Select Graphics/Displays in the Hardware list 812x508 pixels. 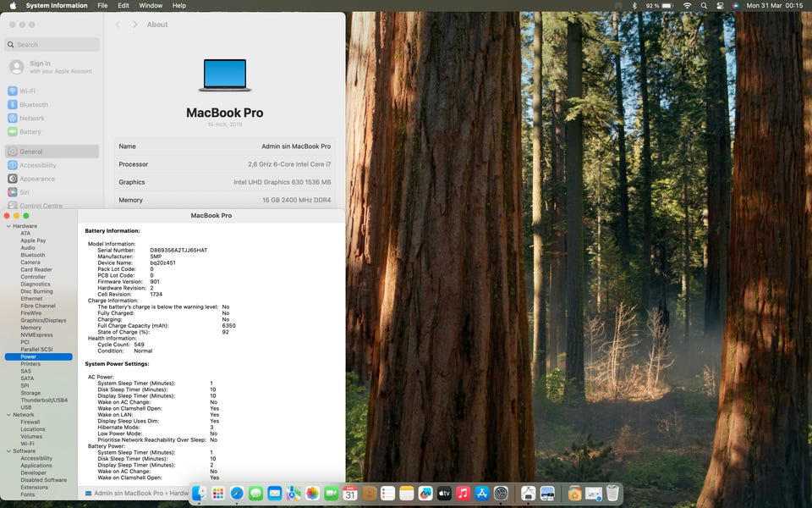[x=43, y=320]
